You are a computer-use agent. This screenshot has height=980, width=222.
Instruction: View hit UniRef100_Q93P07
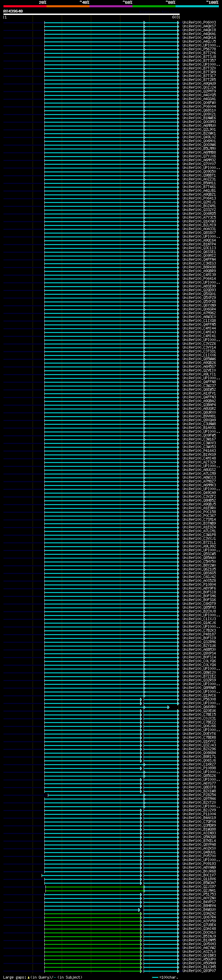coord(199,971)
